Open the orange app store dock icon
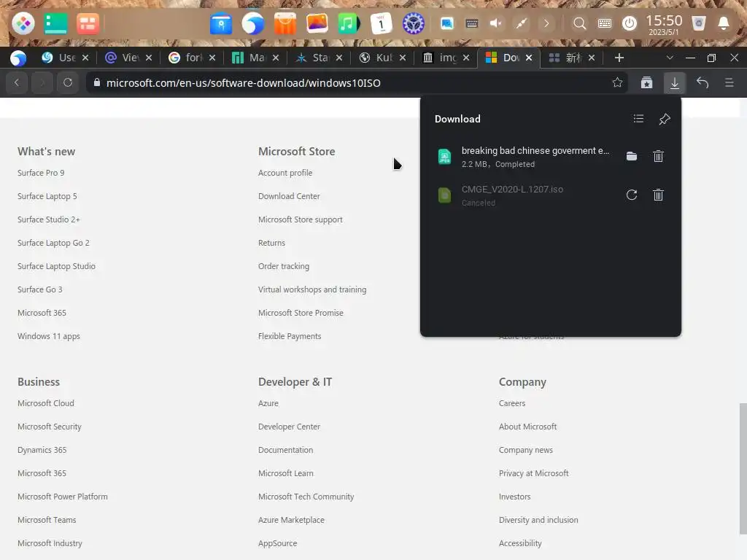The image size is (747, 560). [x=285, y=23]
